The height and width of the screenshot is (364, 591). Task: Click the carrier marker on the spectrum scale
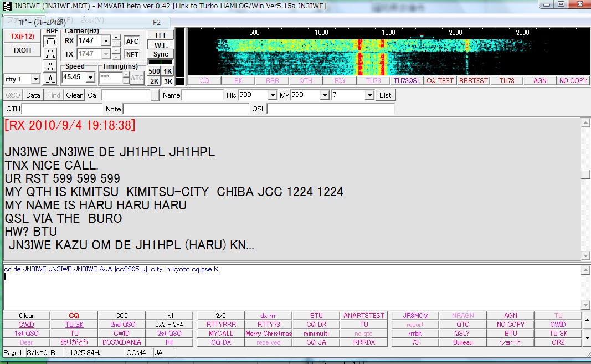pyautogui.click(x=422, y=37)
